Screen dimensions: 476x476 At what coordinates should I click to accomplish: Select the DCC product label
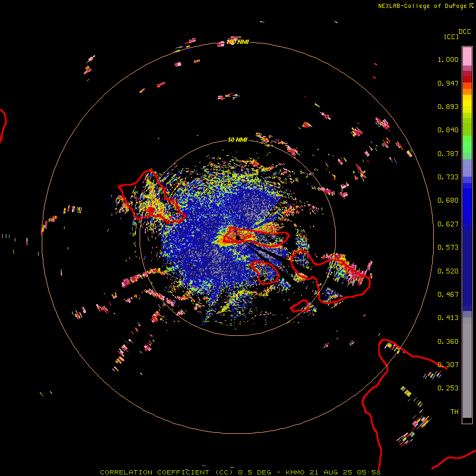[x=465, y=32]
